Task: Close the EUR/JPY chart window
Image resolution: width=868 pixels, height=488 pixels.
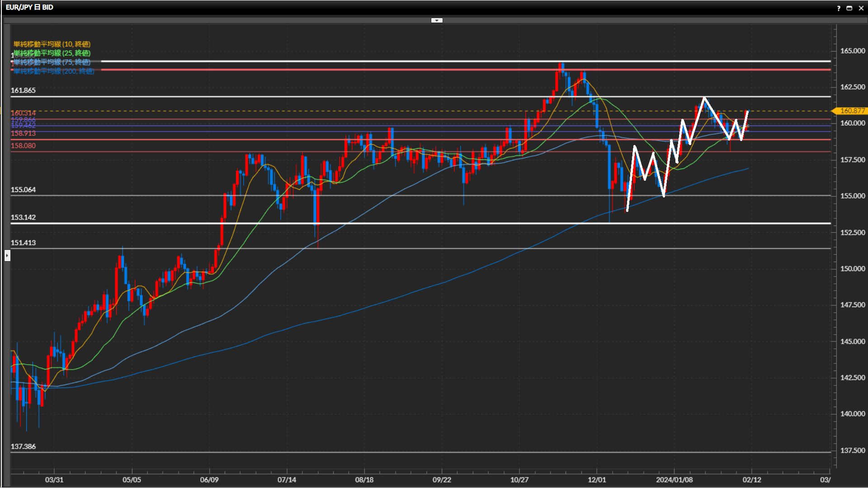Action: point(861,8)
